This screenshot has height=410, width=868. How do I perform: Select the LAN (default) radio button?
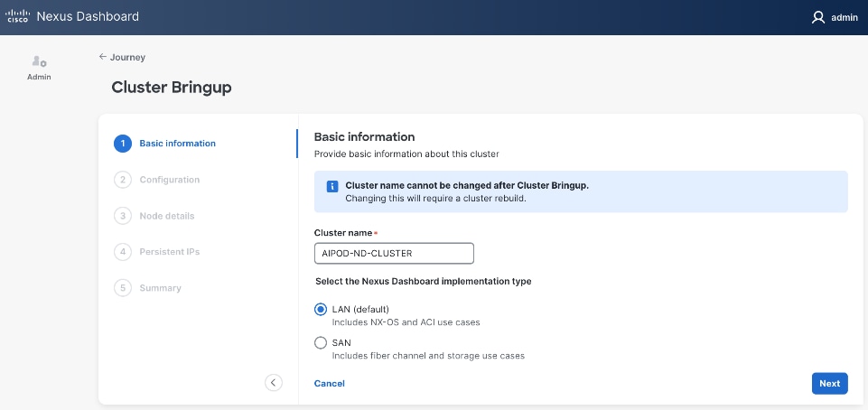coord(321,309)
